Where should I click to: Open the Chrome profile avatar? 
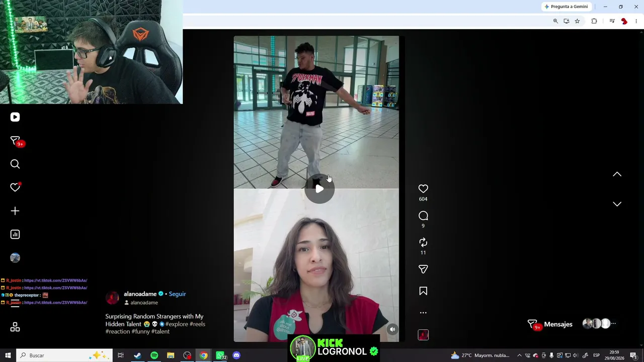click(624, 21)
